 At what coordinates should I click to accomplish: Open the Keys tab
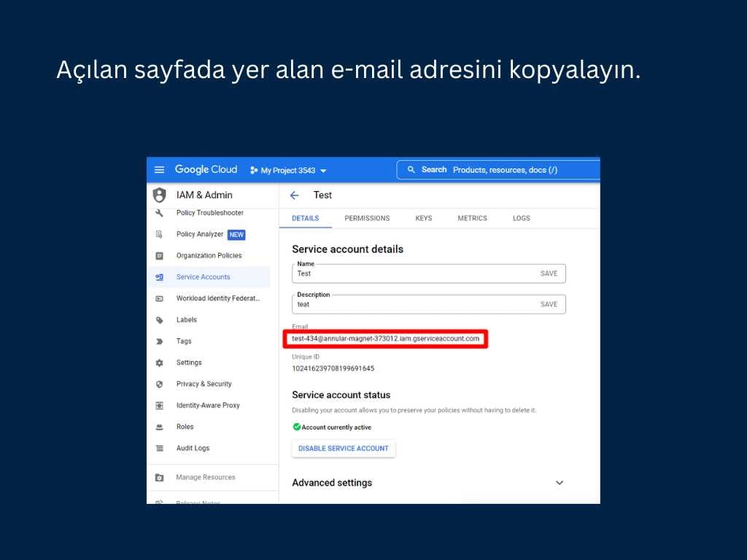(x=424, y=218)
